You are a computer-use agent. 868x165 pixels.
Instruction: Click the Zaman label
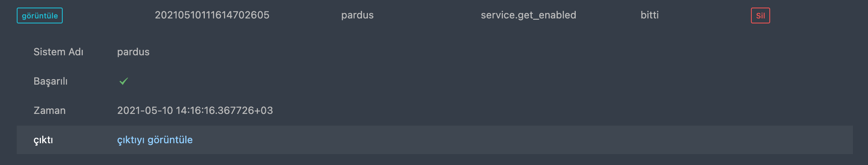coord(49,111)
